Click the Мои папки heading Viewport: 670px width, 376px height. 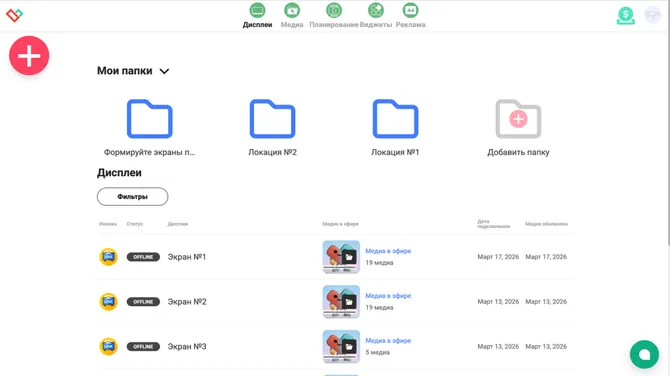point(125,70)
